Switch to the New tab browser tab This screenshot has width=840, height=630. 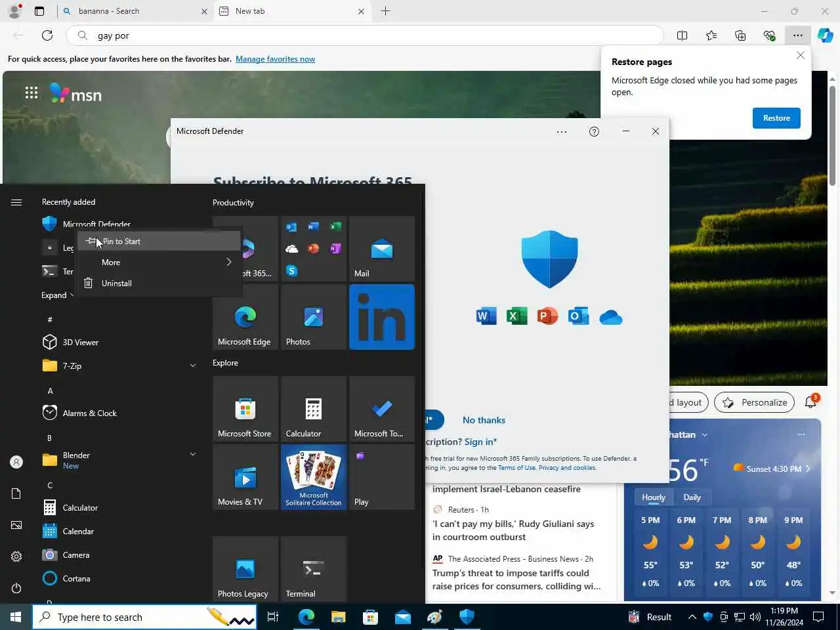[291, 11]
